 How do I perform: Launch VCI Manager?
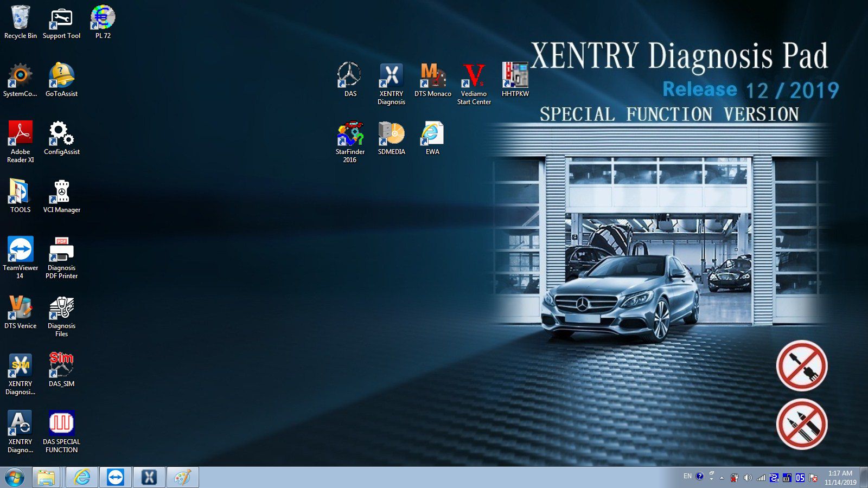tap(61, 196)
